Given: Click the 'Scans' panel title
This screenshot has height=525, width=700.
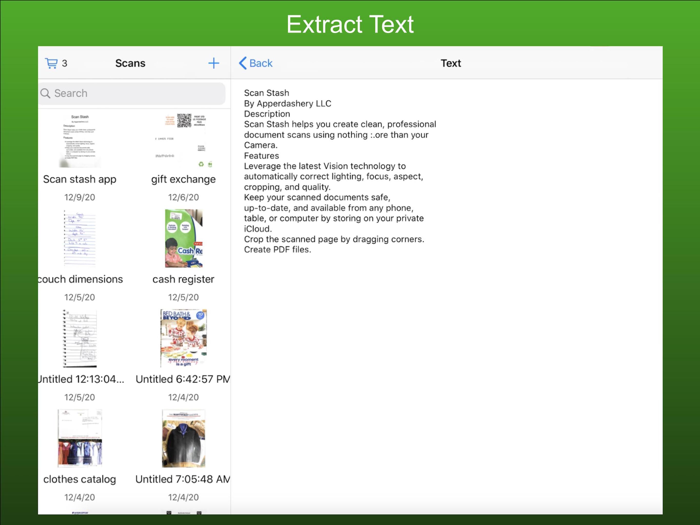Looking at the screenshot, I should coord(130,63).
